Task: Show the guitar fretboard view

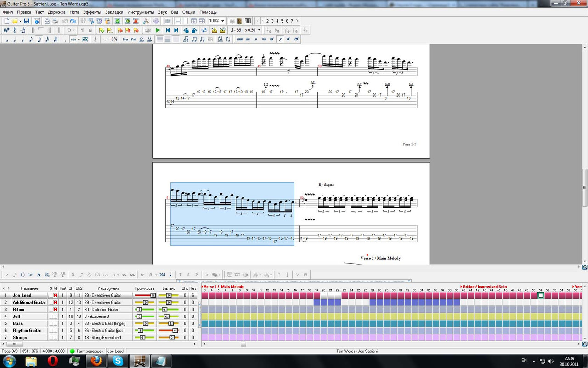Action: [x=240, y=21]
